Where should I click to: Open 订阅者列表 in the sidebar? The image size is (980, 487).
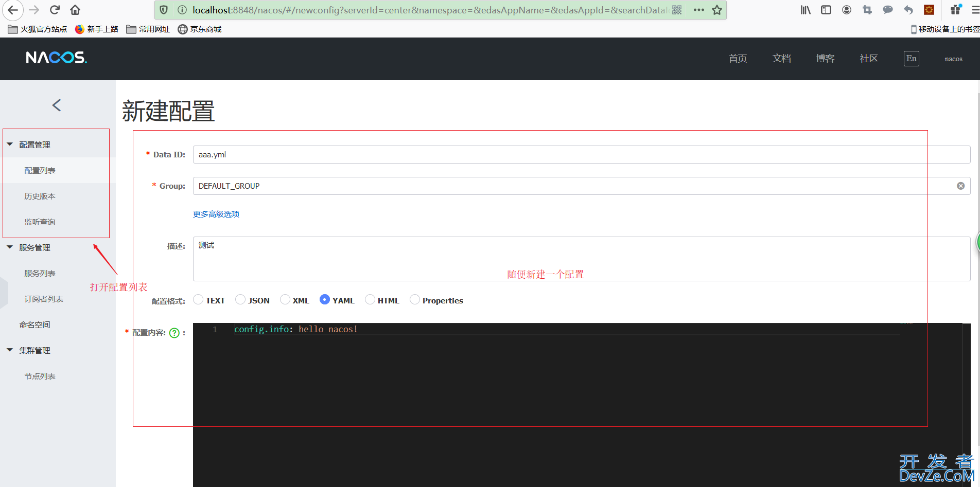click(x=44, y=299)
